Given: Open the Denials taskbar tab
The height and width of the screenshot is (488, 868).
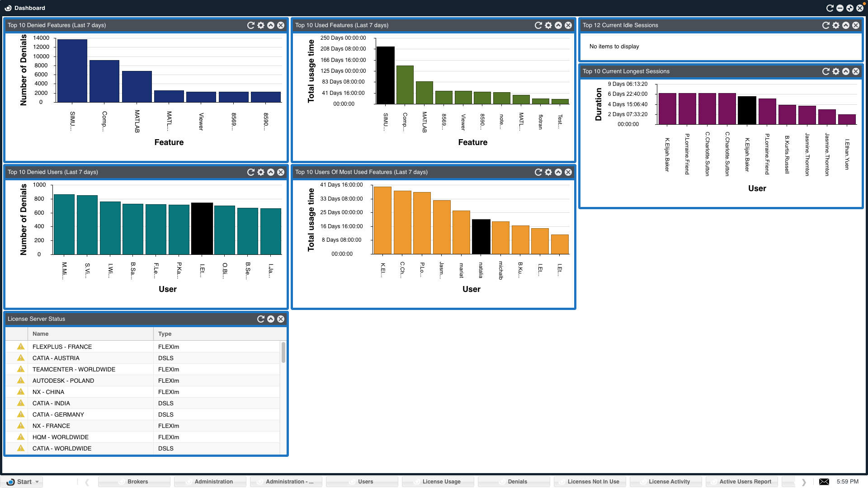Looking at the screenshot, I should (x=517, y=482).
